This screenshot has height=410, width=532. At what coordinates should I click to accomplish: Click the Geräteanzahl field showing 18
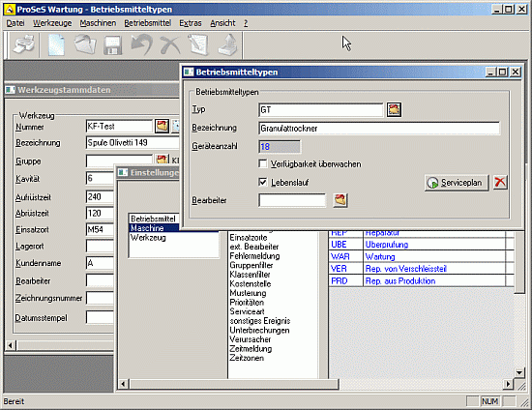pyautogui.click(x=280, y=147)
